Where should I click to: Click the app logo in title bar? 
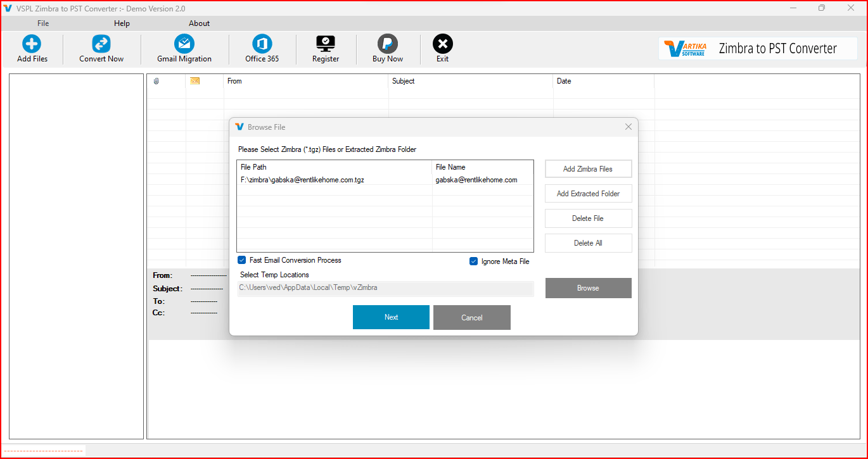[8, 8]
